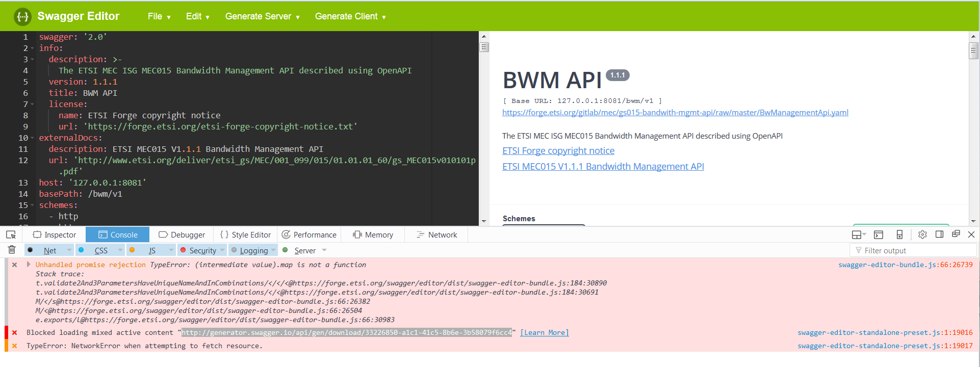Image resolution: width=980 pixels, height=367 pixels.
Task: Open the Generate Client menu
Action: point(350,16)
